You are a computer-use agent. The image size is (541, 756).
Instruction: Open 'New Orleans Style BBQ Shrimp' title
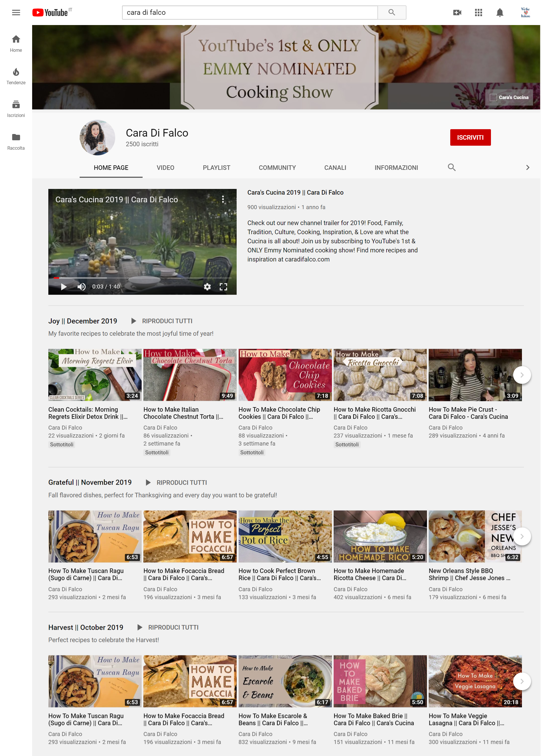pyautogui.click(x=469, y=574)
